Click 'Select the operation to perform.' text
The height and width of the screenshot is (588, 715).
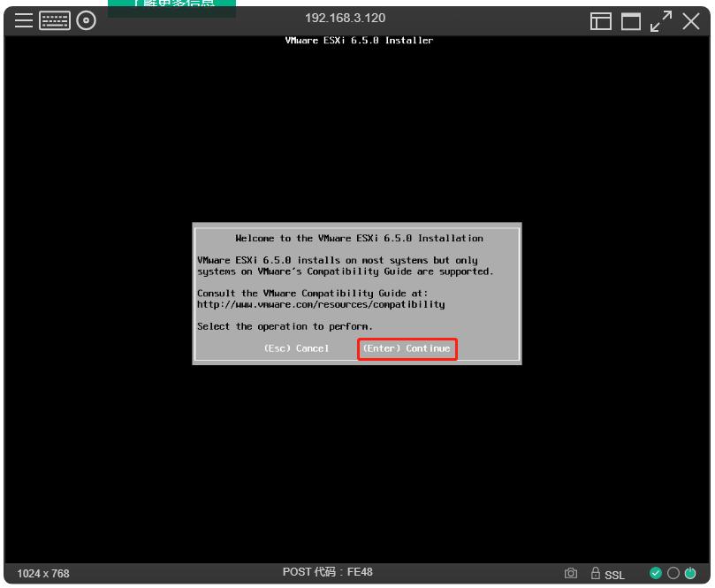coord(285,326)
